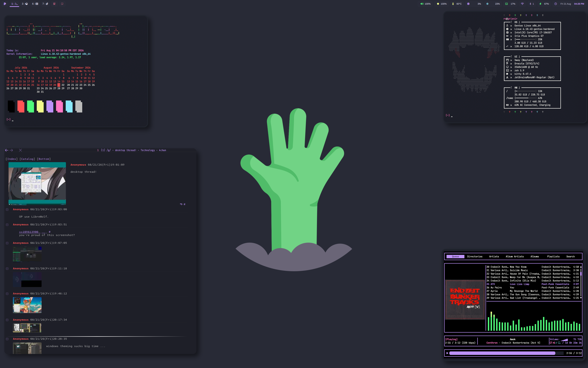Click the battery charging bolt icon

click(x=540, y=4)
